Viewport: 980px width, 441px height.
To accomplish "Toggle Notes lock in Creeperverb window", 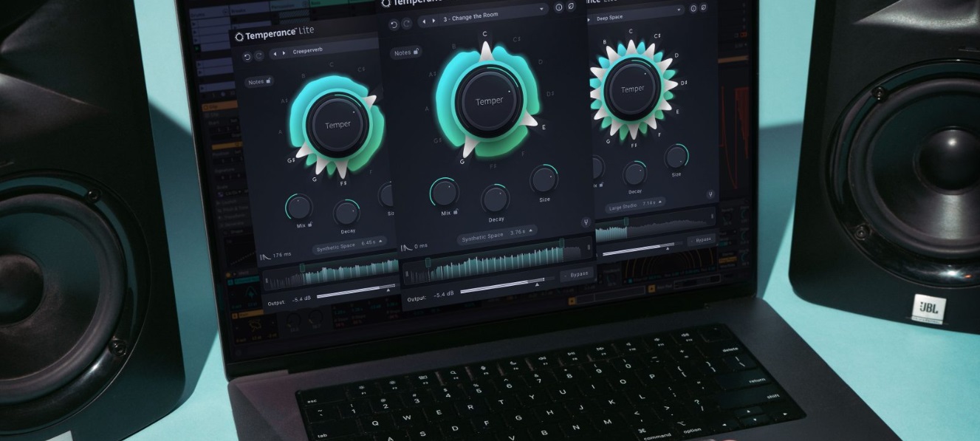I will point(268,81).
